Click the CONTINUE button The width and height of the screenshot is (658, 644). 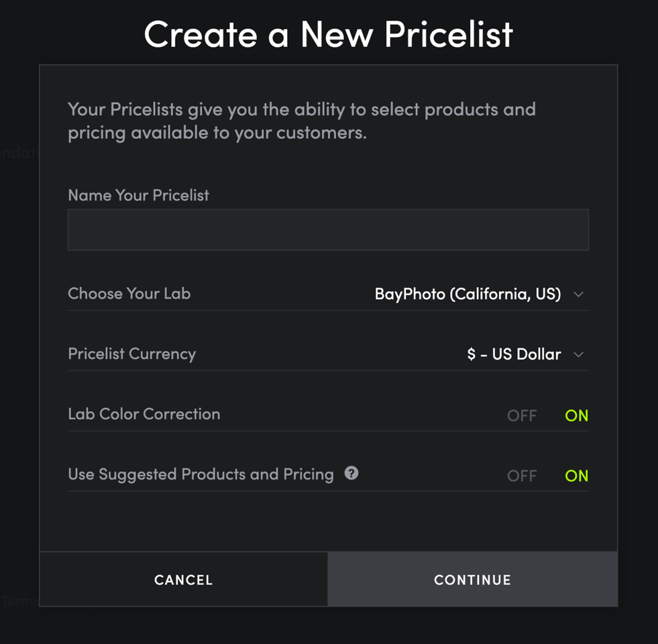[x=472, y=580]
